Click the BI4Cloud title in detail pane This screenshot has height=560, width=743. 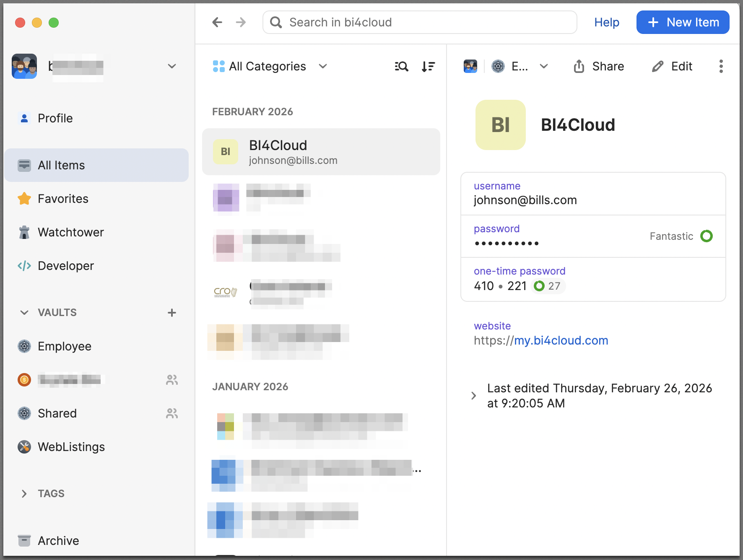coord(578,125)
